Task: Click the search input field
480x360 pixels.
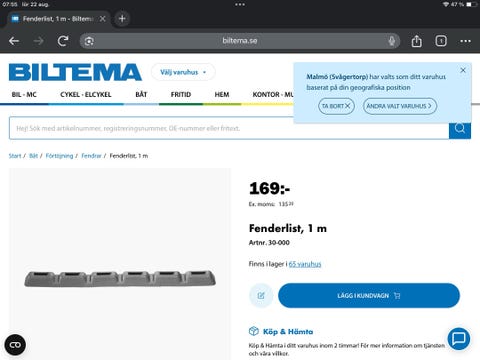Action: [x=229, y=128]
